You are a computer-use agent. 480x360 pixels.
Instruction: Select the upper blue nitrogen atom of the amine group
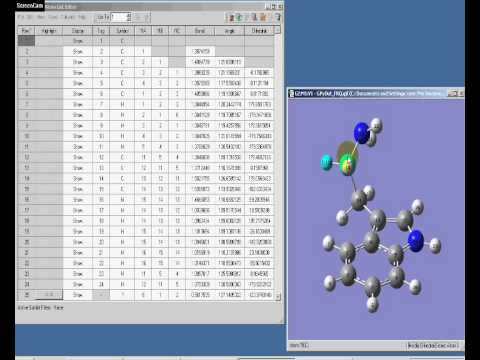[x=362, y=133]
